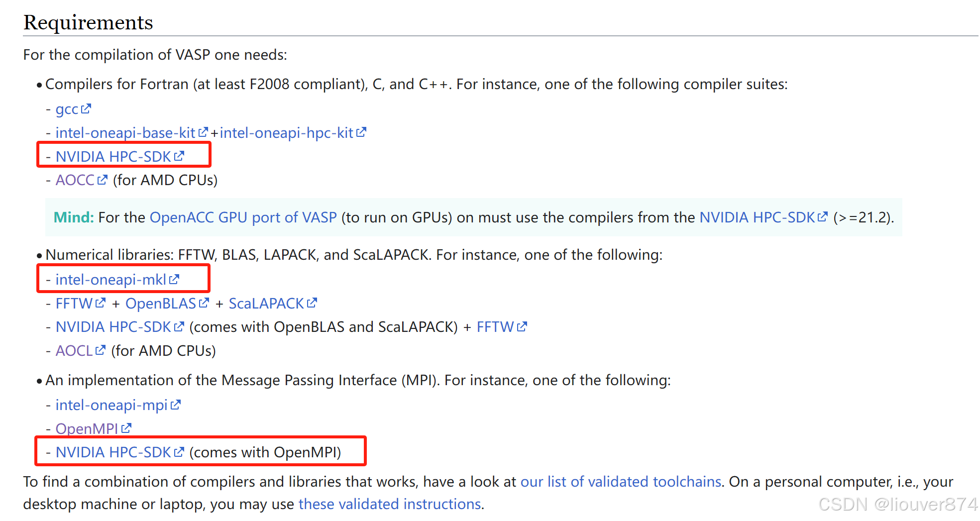Click '(for AMD CPUs)' text beside AOCC

[x=165, y=180]
